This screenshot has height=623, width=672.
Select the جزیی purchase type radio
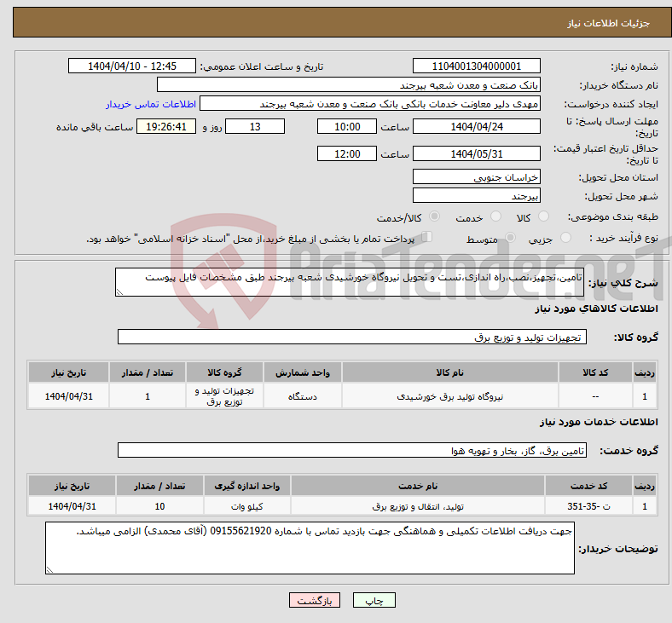click(565, 238)
